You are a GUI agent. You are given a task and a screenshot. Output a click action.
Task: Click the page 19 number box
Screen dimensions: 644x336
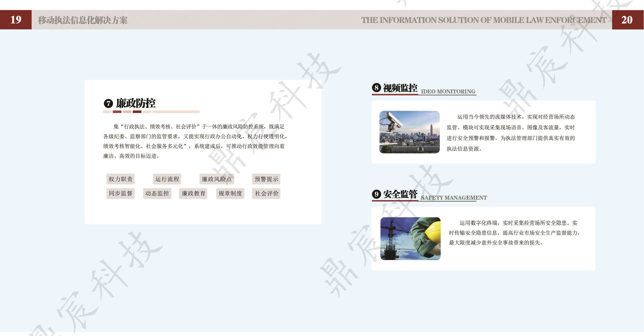tap(16, 20)
